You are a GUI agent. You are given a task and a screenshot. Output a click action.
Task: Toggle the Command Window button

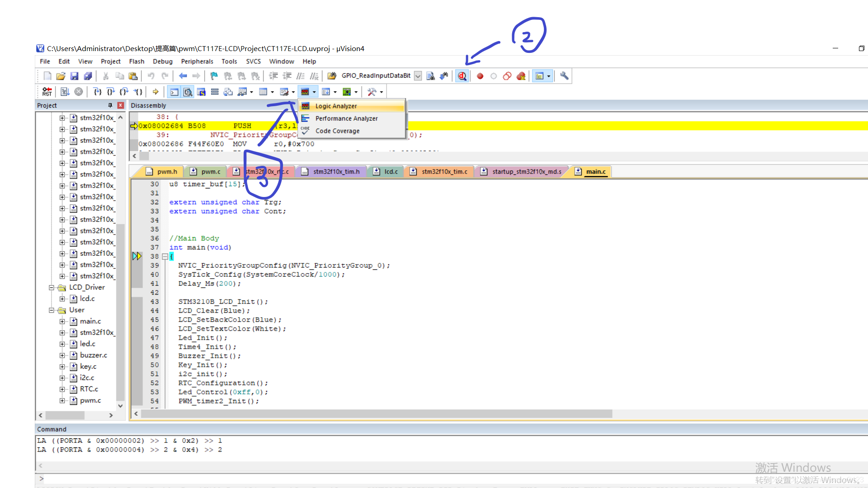[174, 92]
